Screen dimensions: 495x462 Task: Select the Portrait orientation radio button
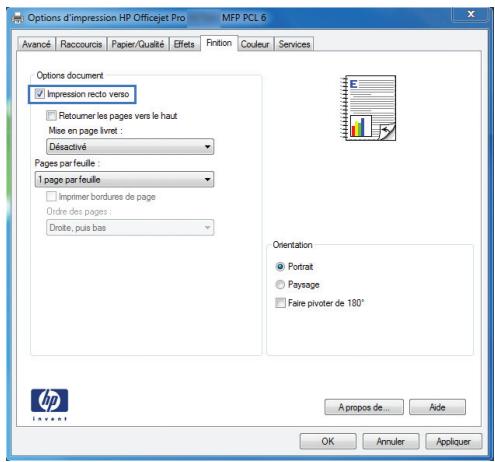point(280,266)
